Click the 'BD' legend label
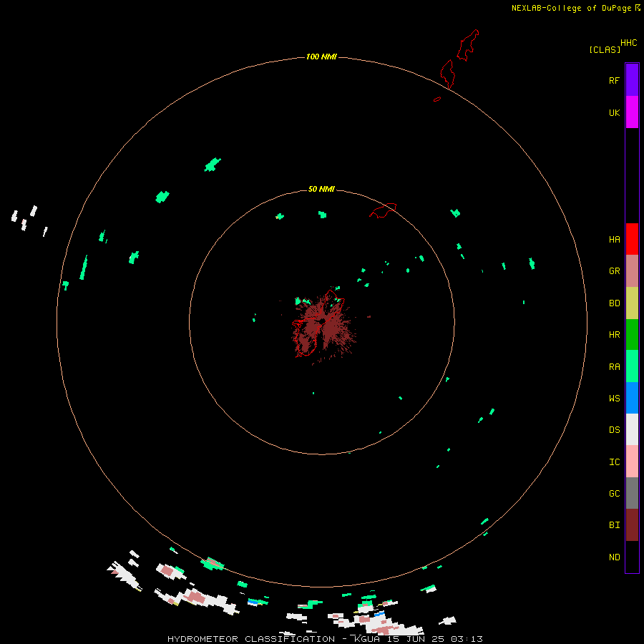The width and height of the screenshot is (644, 644). 615,303
